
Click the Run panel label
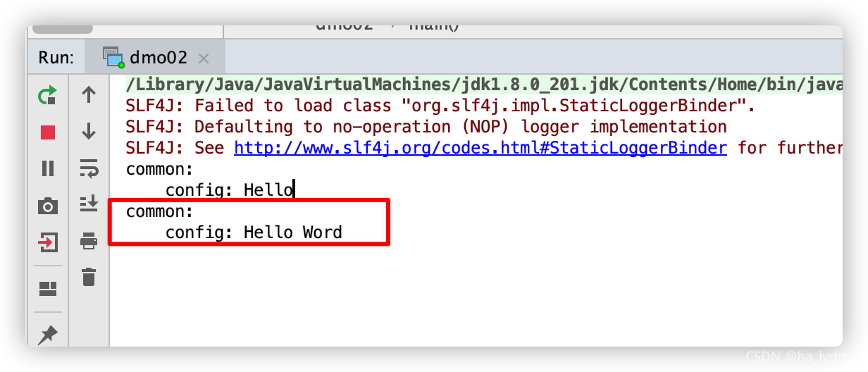[x=56, y=58]
